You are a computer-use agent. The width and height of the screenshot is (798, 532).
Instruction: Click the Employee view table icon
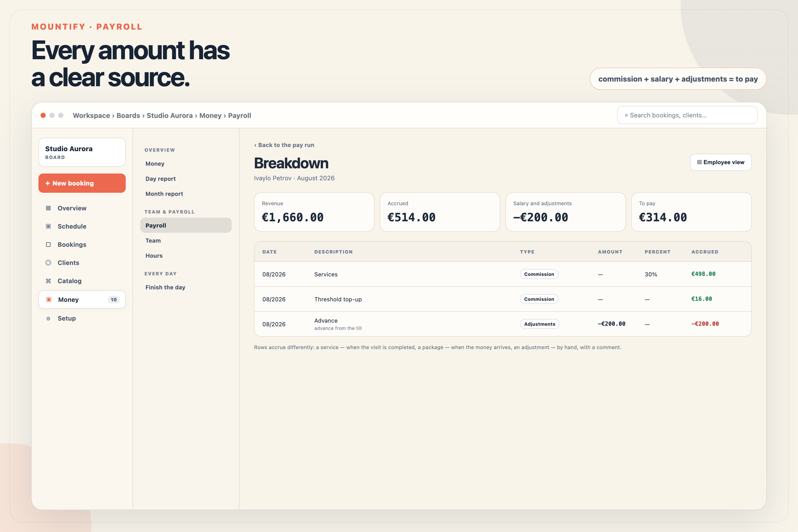coord(699,162)
